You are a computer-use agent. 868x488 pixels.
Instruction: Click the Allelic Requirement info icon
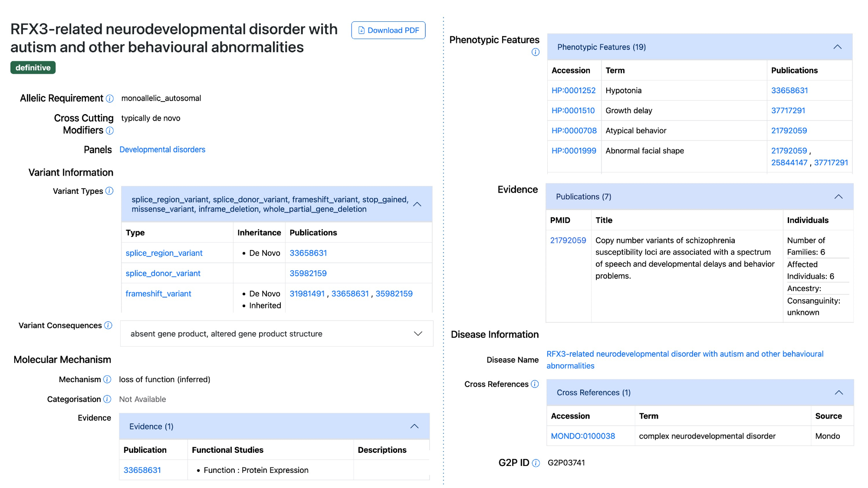tap(110, 98)
